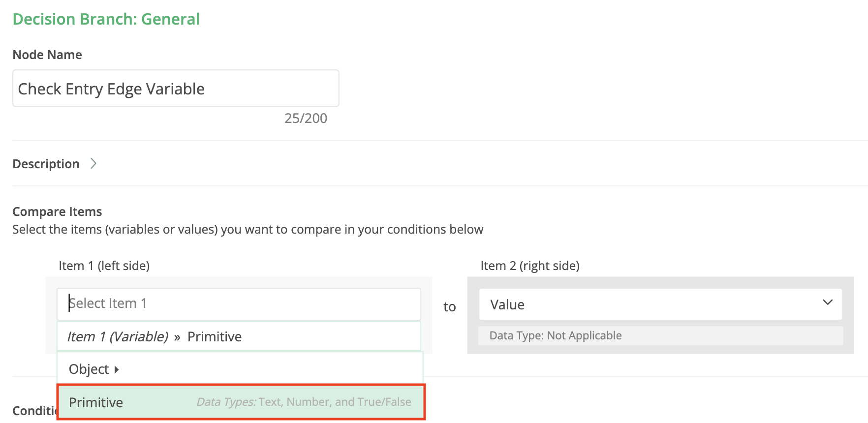The image size is (868, 423).
Task: Click the Item 1 (left side) label
Action: pos(104,266)
